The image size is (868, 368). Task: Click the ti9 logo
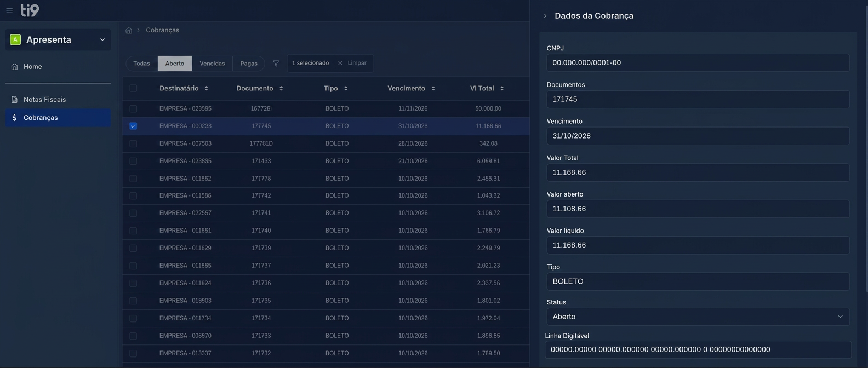pyautogui.click(x=30, y=10)
